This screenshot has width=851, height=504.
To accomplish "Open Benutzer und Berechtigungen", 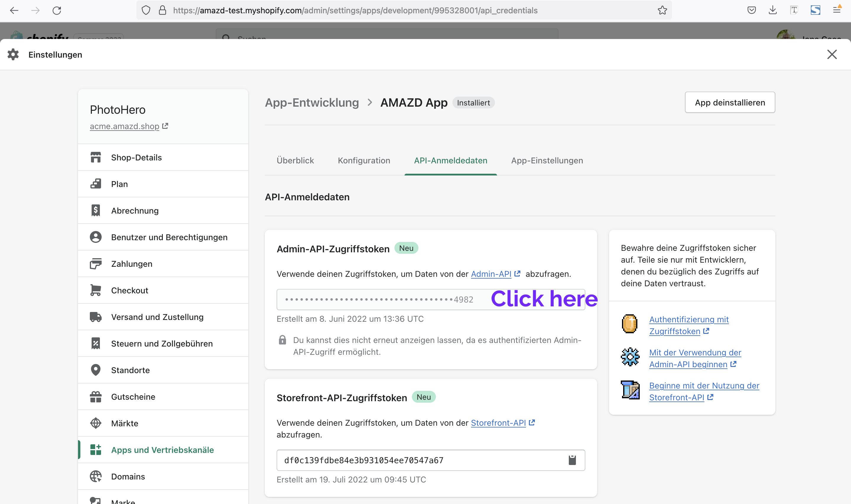I will [x=163, y=237].
